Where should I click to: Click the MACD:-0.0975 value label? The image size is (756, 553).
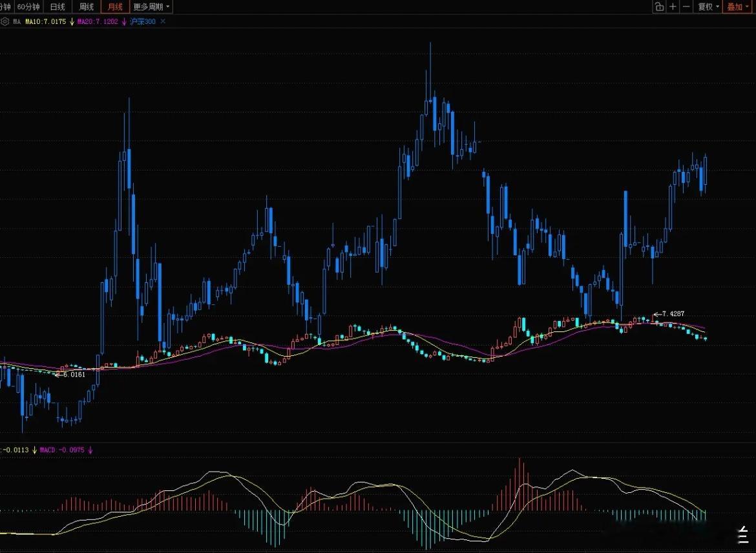(62, 450)
